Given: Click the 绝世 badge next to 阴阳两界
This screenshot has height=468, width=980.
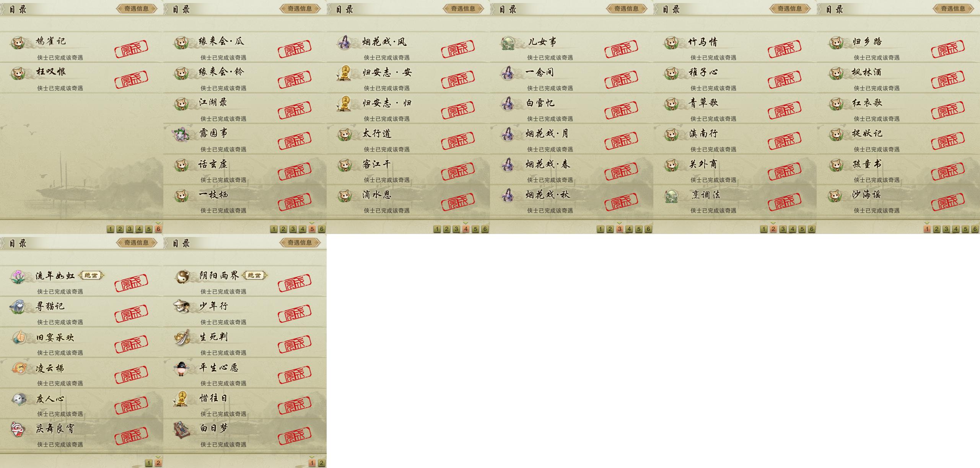Looking at the screenshot, I should (254, 275).
